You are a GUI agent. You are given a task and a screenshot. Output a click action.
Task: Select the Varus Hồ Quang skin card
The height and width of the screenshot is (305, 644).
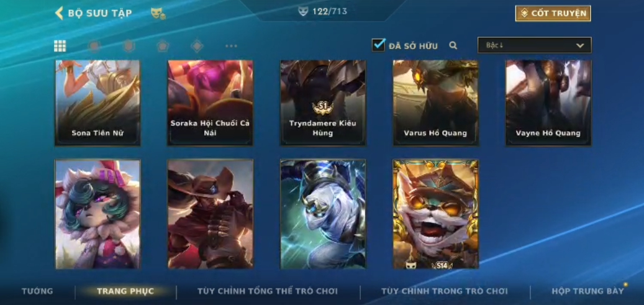click(x=435, y=102)
